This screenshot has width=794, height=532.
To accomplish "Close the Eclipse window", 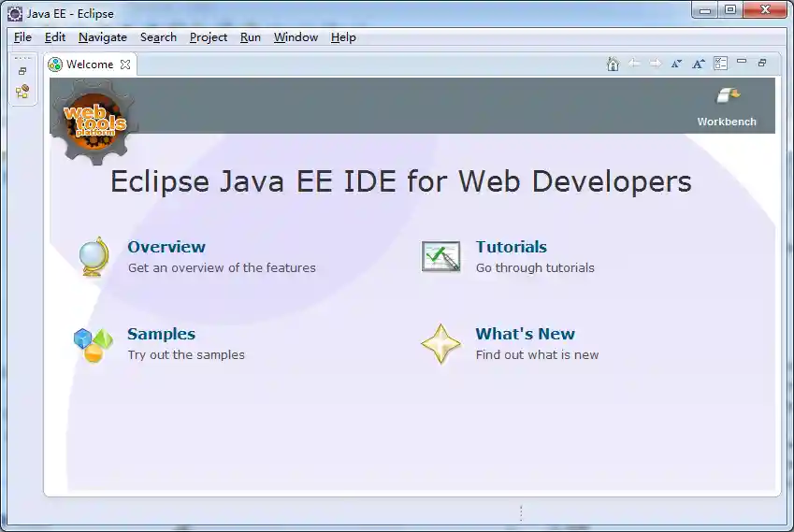I will coord(766,9).
